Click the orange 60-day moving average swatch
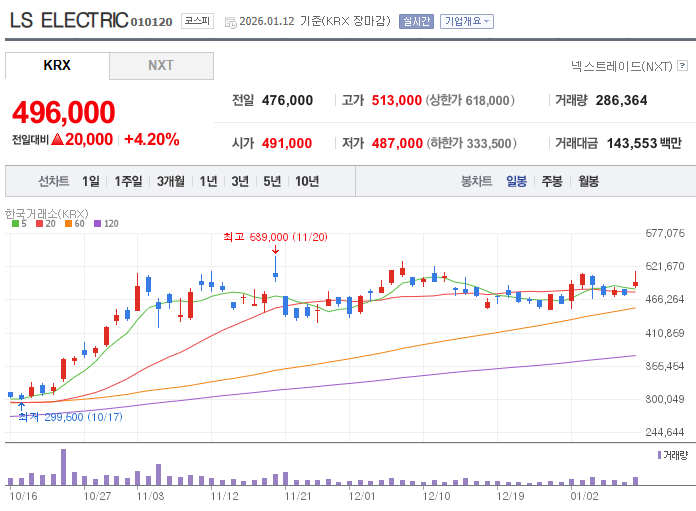 68,223
